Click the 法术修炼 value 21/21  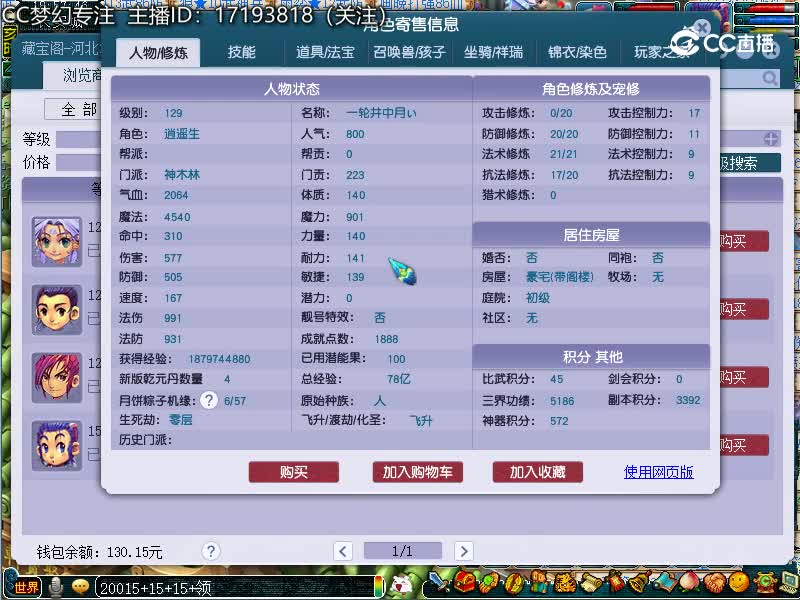pyautogui.click(x=564, y=154)
